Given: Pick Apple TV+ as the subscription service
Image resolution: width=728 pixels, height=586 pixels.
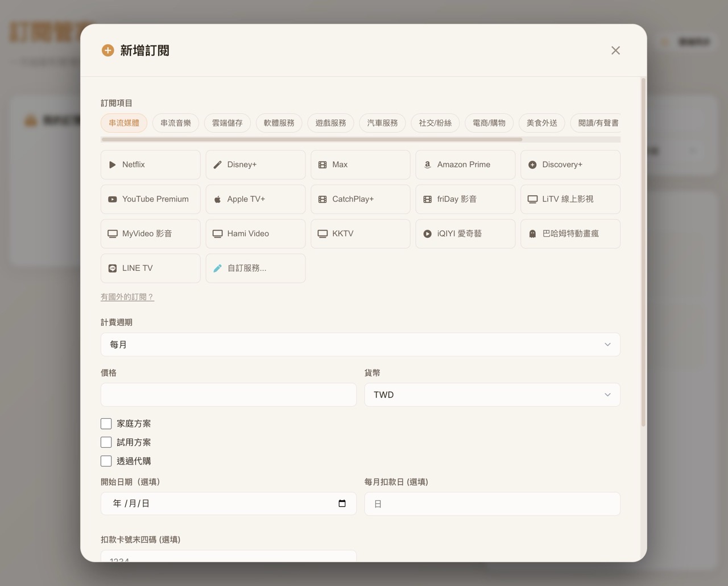Looking at the screenshot, I should click(255, 199).
